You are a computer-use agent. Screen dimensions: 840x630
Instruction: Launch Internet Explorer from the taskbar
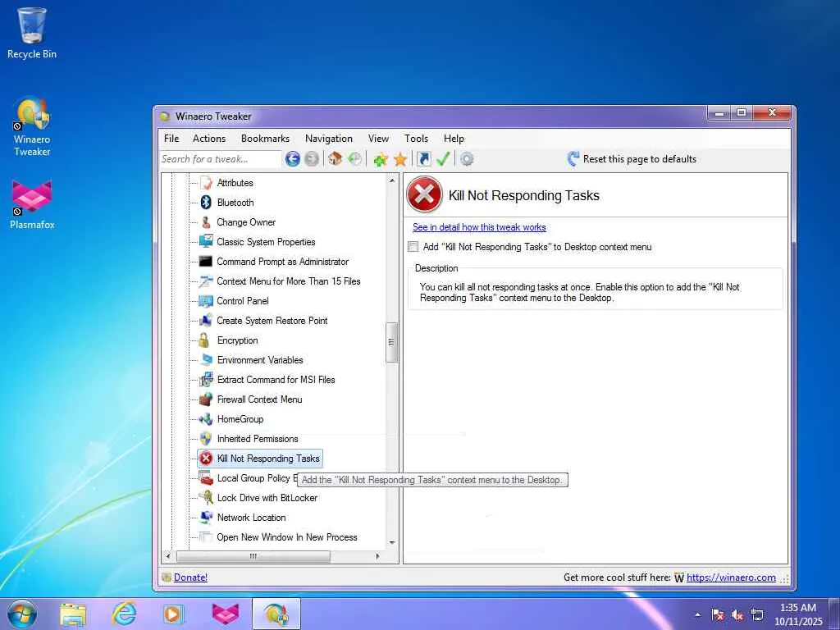click(x=124, y=614)
